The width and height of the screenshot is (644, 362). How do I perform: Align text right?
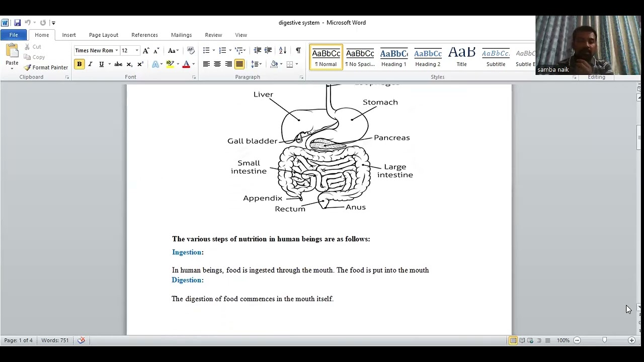[x=228, y=64]
